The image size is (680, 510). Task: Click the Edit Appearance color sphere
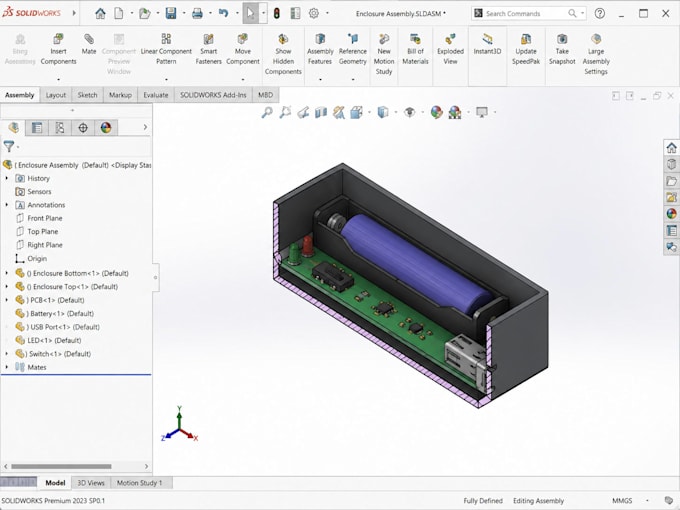coord(436,112)
